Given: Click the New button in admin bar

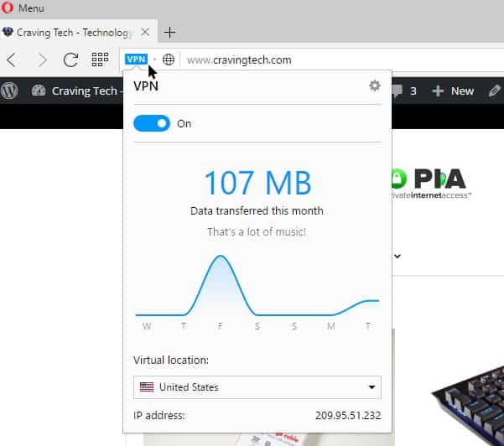Looking at the screenshot, I should (x=453, y=91).
